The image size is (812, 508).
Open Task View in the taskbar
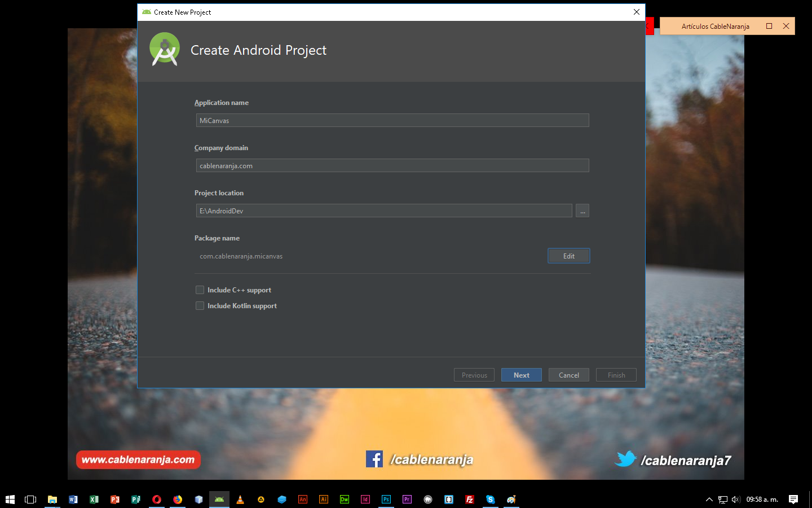30,500
